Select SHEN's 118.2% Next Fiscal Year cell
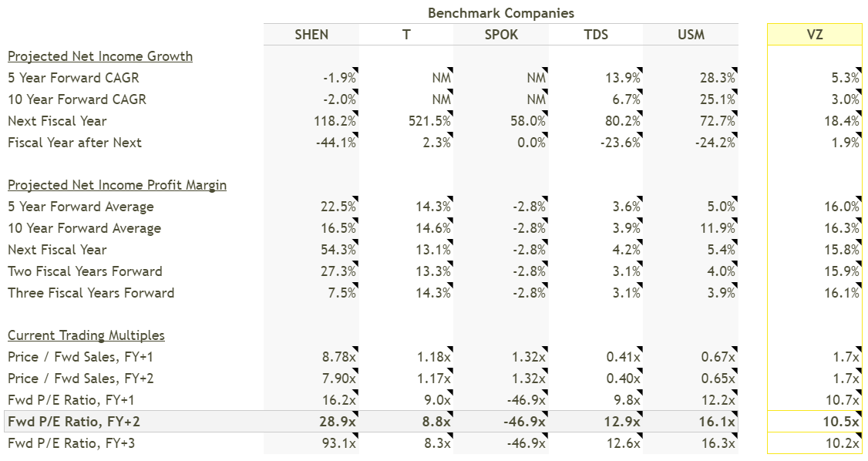The width and height of the screenshot is (868, 461). [338, 121]
